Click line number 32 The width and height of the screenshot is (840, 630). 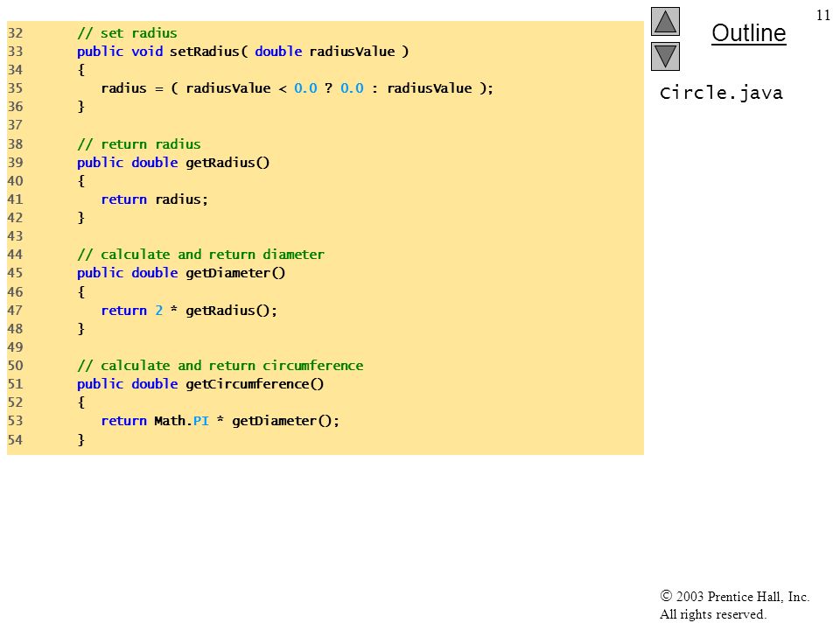pos(15,33)
